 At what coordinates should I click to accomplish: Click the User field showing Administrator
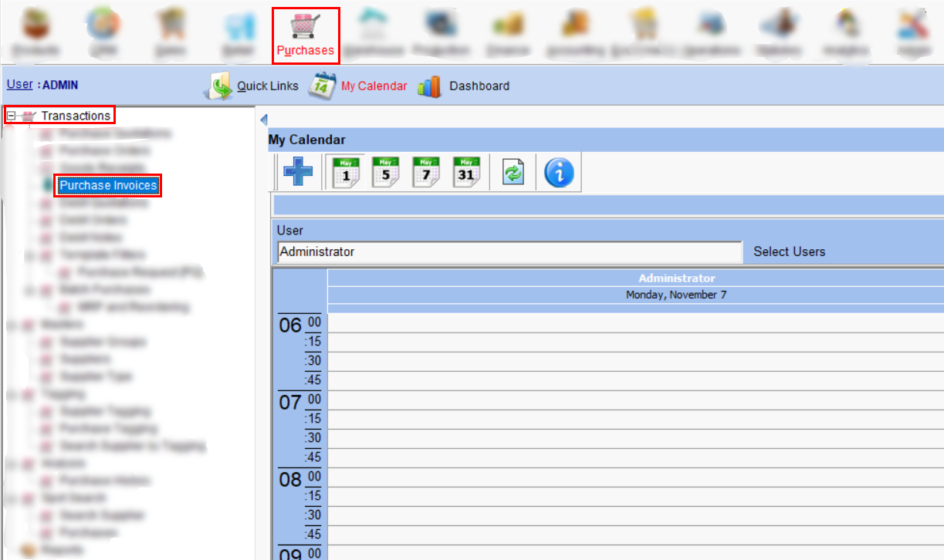coord(509,252)
